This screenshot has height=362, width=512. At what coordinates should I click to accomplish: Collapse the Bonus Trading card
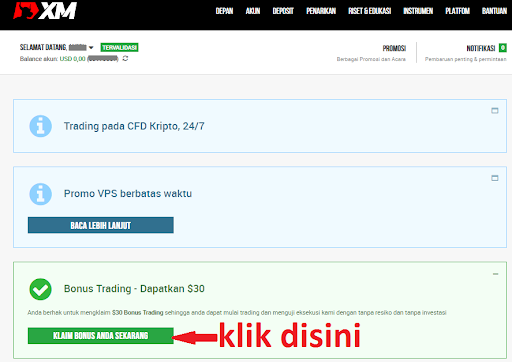(495, 274)
